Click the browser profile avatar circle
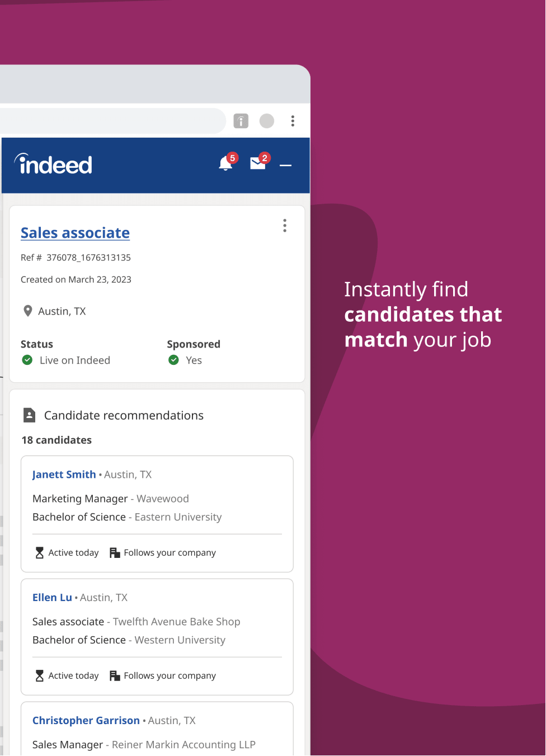 pyautogui.click(x=267, y=121)
